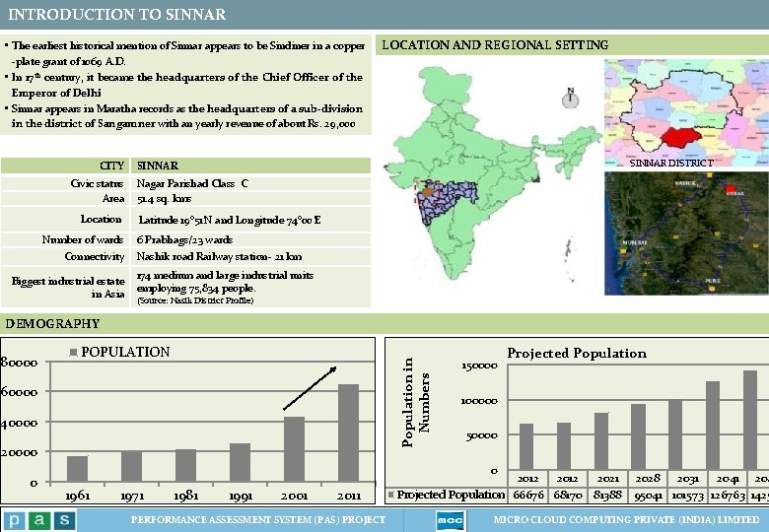Click the '2001' x-axis label
This screenshot has width=769, height=532.
coord(294,496)
